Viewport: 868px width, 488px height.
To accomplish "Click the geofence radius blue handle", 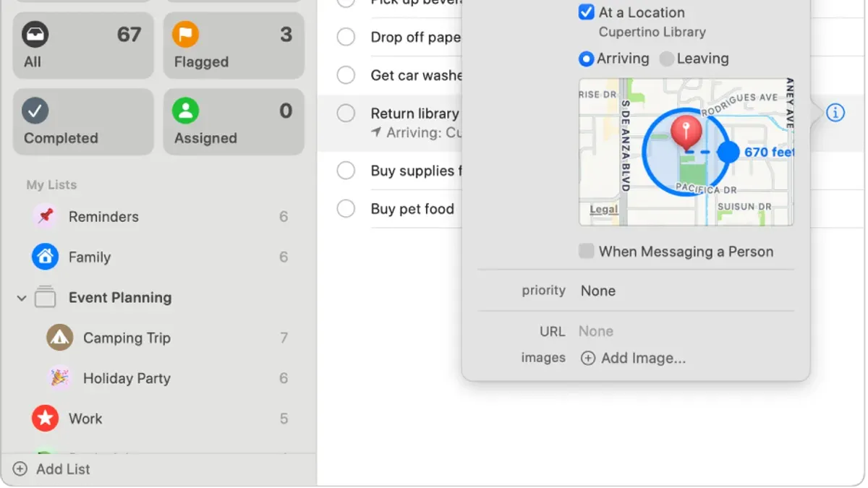I will click(x=728, y=152).
